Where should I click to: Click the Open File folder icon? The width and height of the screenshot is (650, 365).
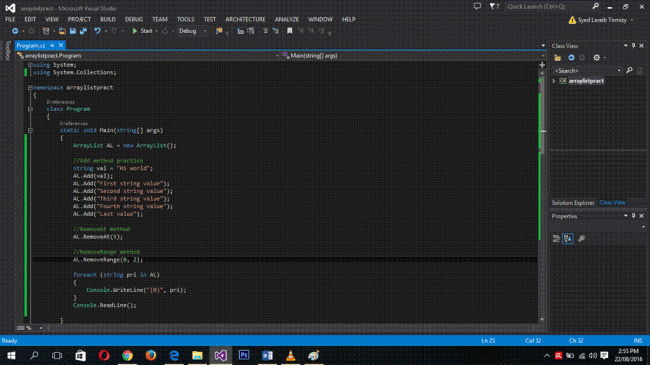tap(62, 31)
